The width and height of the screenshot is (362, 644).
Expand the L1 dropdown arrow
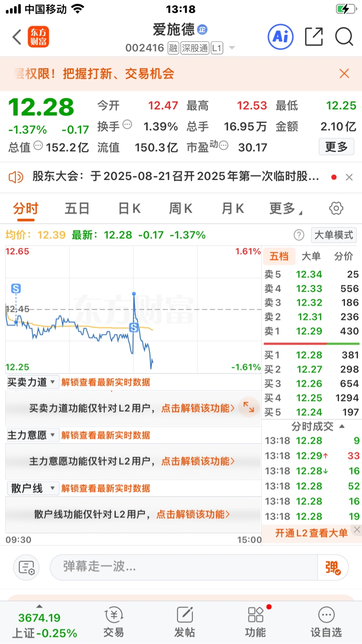tap(231, 48)
